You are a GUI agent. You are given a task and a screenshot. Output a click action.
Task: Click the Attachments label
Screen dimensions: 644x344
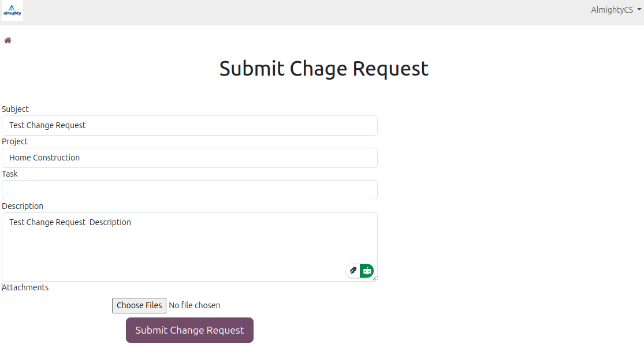pos(25,287)
